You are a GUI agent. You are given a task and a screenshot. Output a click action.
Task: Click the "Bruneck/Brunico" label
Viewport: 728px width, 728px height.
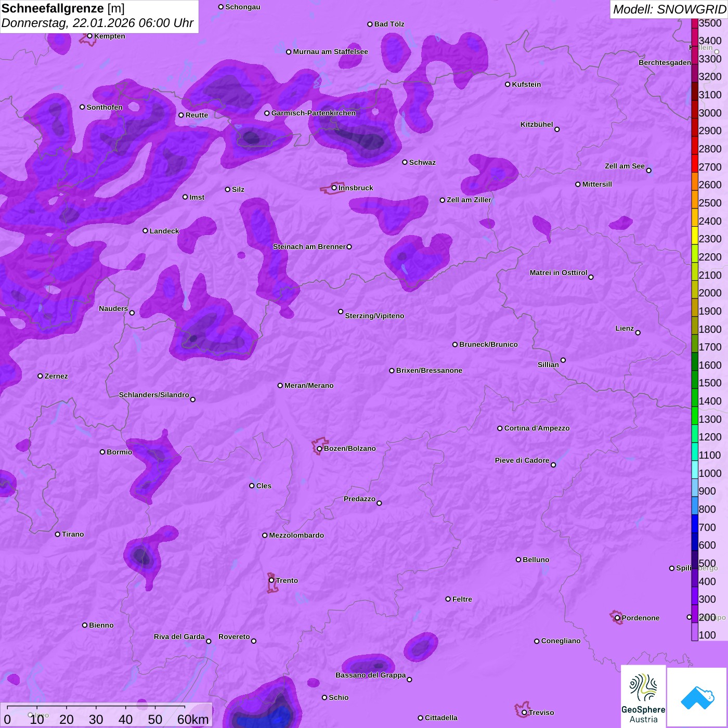[488, 344]
